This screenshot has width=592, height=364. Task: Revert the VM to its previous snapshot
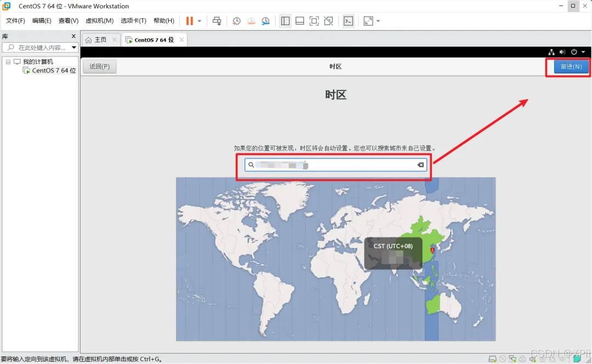251,21
